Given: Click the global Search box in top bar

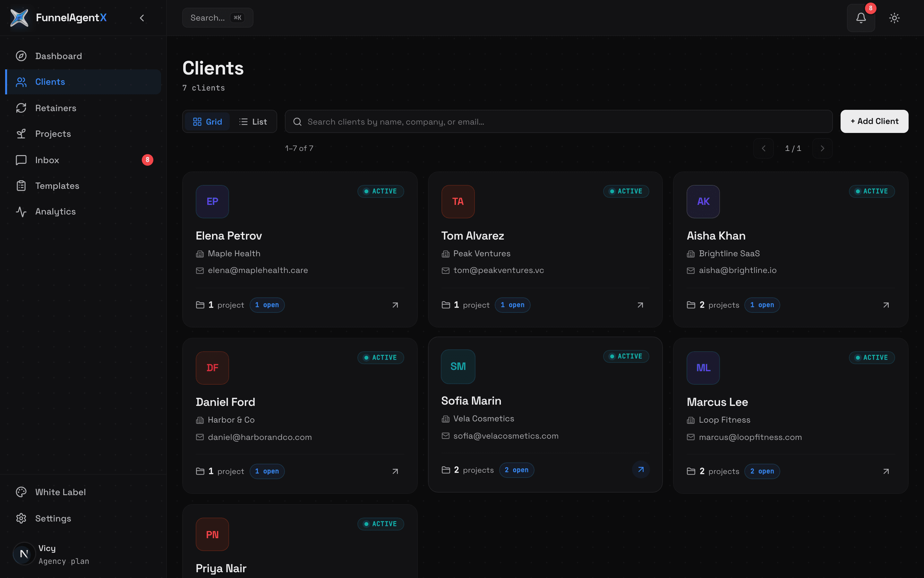Looking at the screenshot, I should pyautogui.click(x=218, y=18).
